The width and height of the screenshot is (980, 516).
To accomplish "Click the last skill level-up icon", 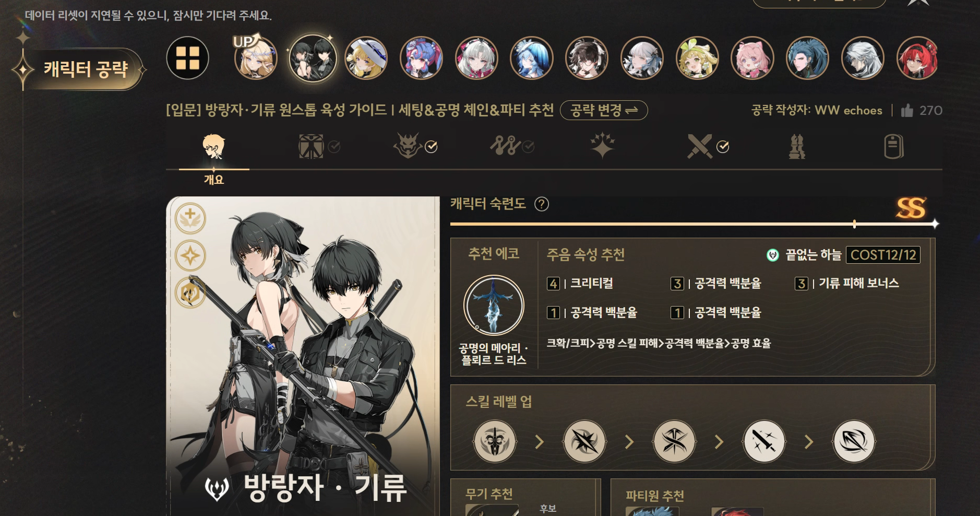I will pos(854,441).
